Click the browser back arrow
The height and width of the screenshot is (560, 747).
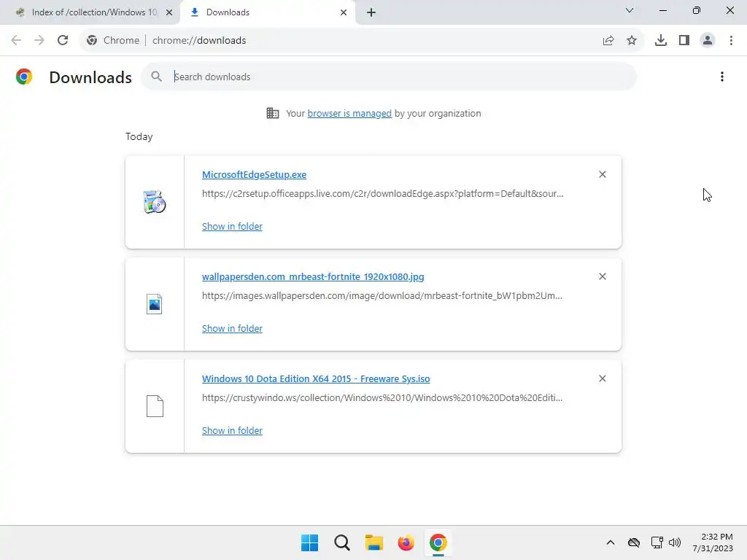click(16, 41)
